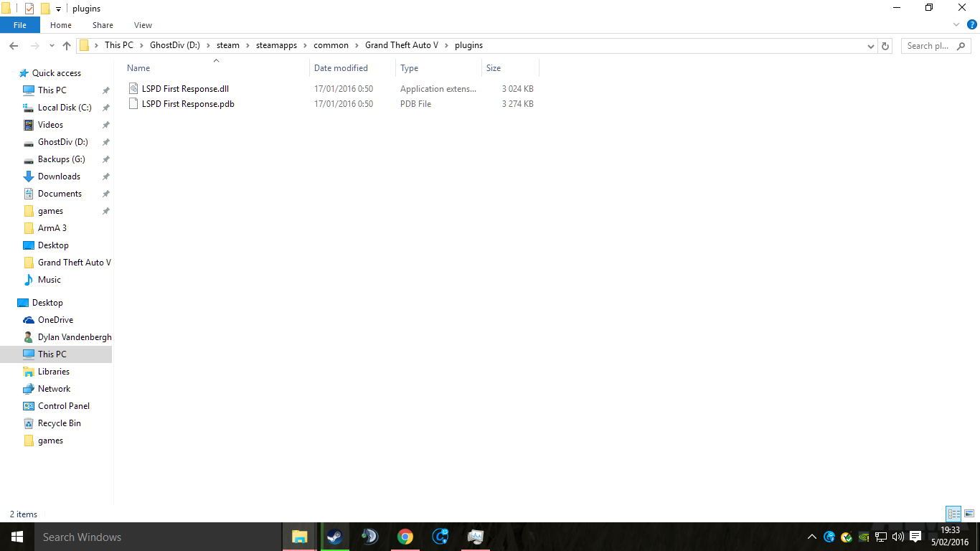This screenshot has height=551, width=980.
Task: Open ArmA 3 folder in sidebar
Action: click(x=52, y=228)
